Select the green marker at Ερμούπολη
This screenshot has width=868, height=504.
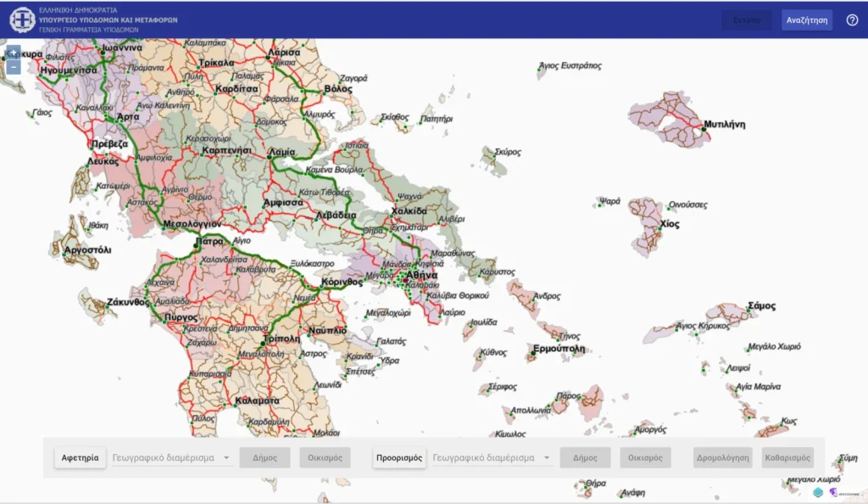(x=533, y=353)
